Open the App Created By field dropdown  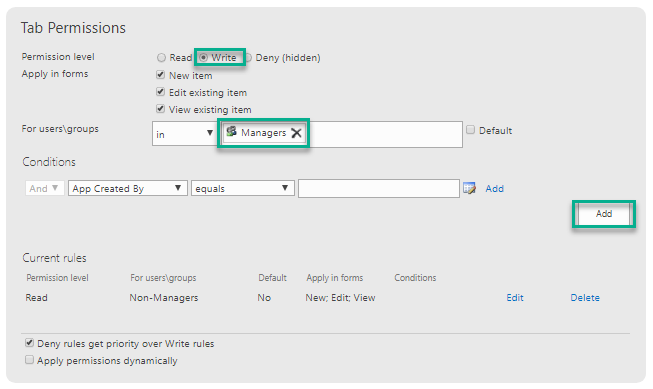[128, 188]
